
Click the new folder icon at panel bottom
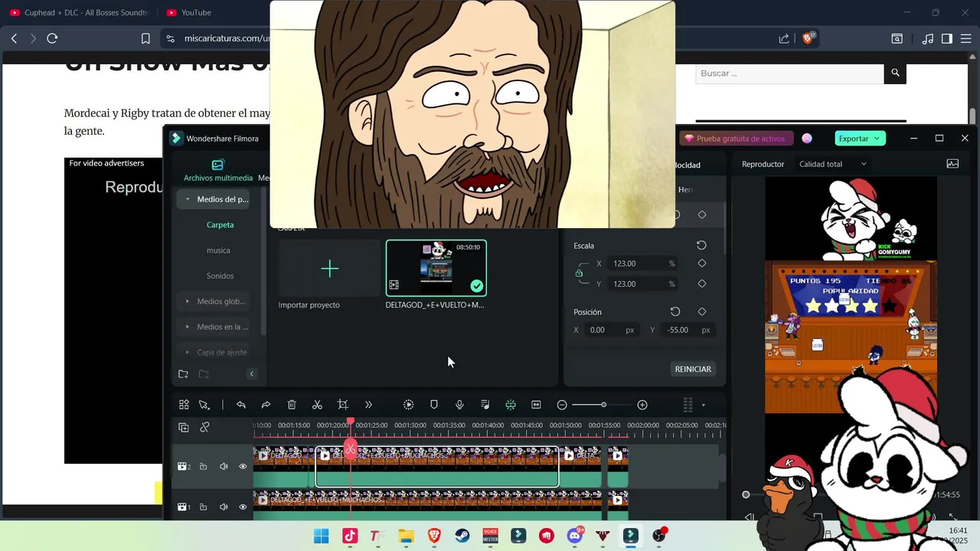coord(183,374)
